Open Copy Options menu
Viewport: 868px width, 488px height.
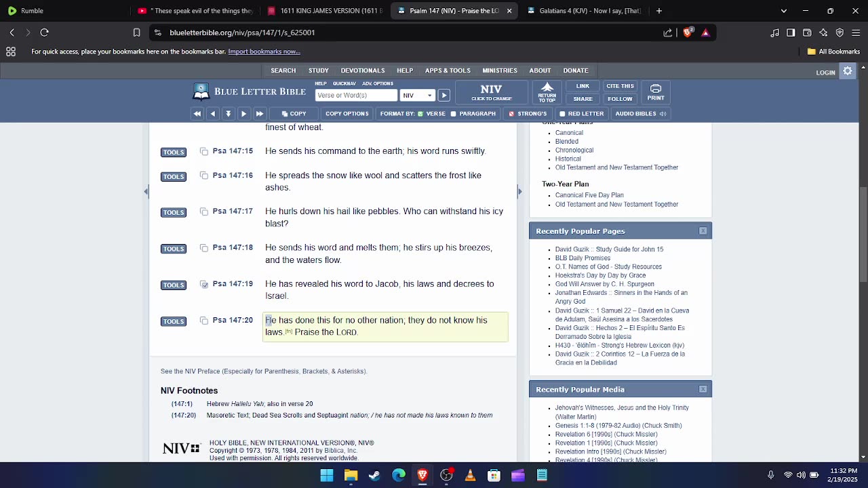tap(347, 114)
